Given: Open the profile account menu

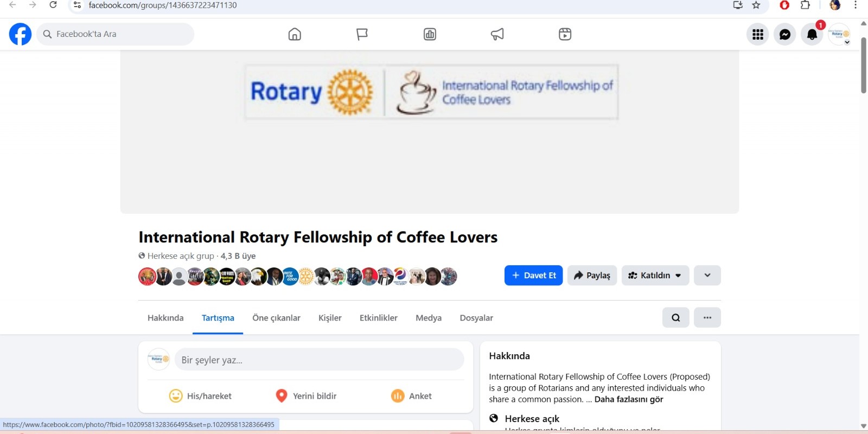Looking at the screenshot, I should click(839, 34).
